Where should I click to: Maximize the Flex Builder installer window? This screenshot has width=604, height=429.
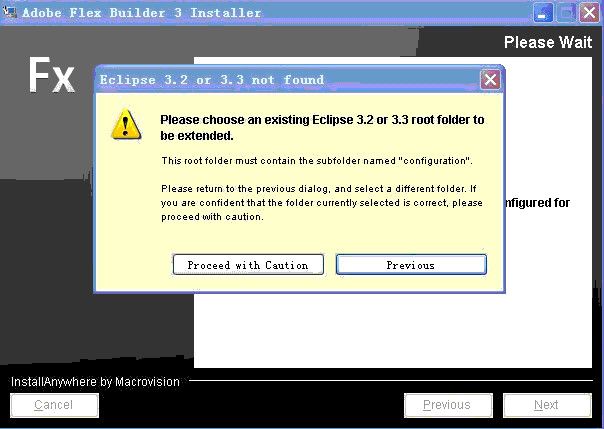pos(566,13)
